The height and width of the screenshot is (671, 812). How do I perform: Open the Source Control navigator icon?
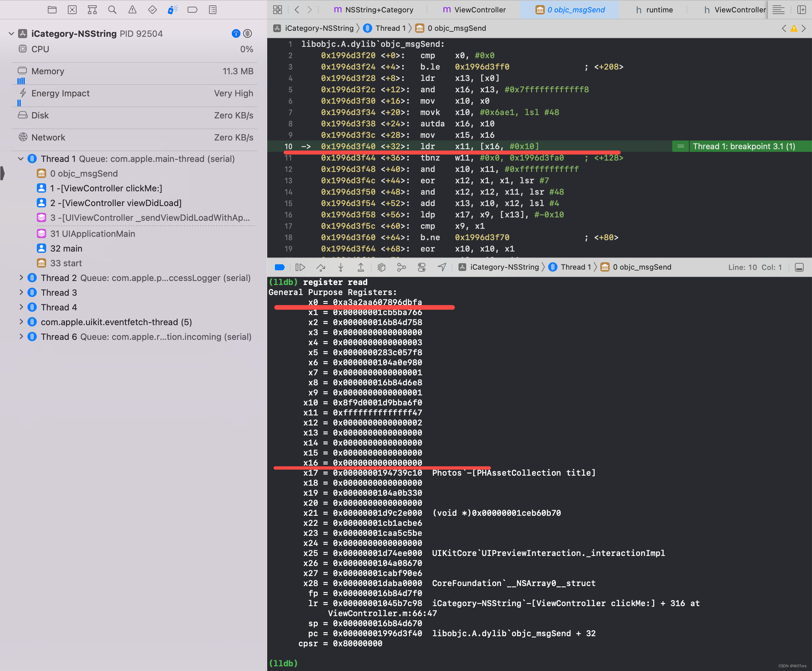72,10
